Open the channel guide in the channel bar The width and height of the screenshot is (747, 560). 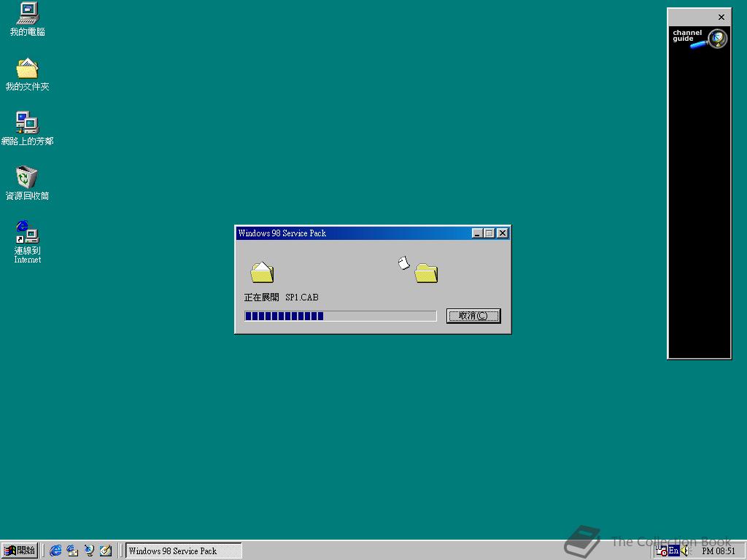coord(700,38)
